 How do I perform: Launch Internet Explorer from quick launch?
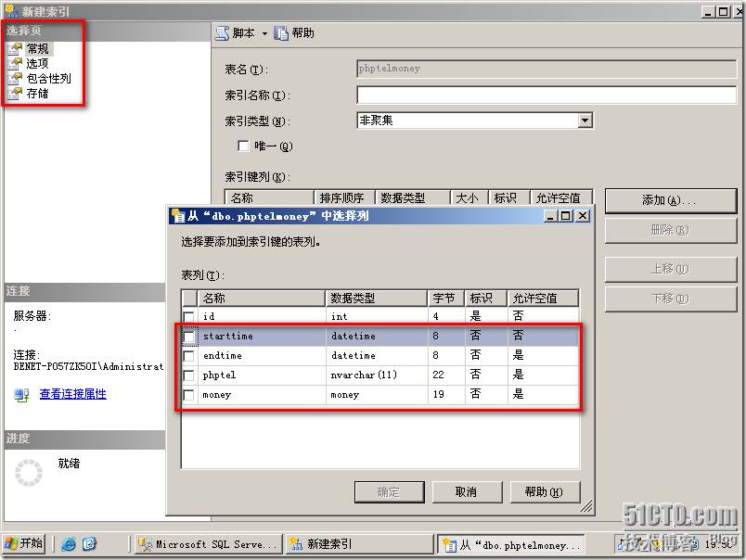pyautogui.click(x=69, y=544)
